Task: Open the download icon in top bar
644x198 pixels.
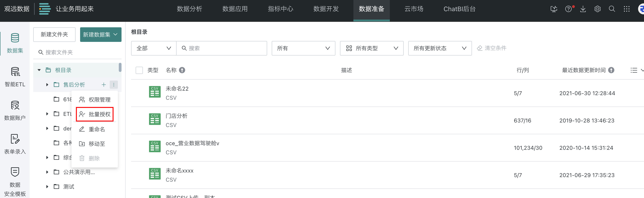Action: (x=583, y=9)
